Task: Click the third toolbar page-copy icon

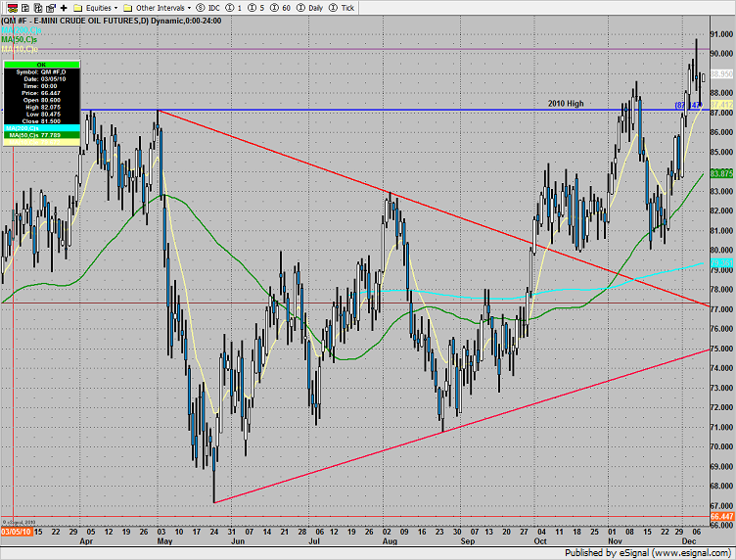Action: point(38,8)
